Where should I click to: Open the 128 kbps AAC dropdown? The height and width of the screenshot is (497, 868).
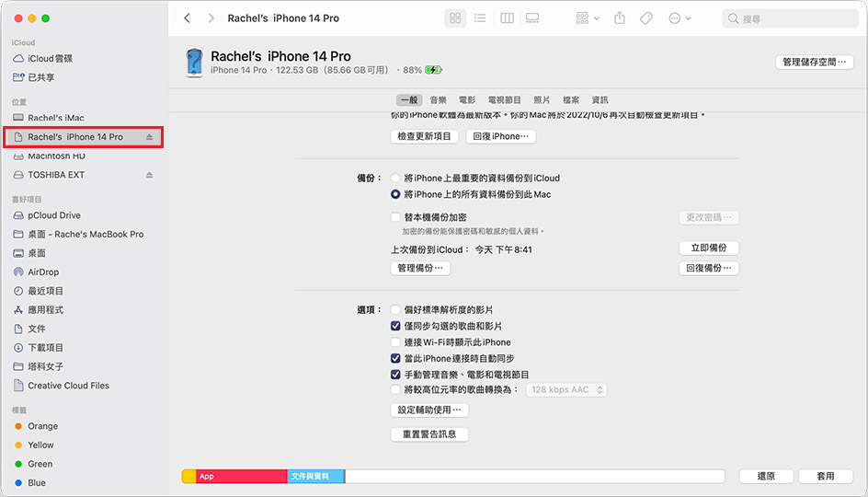click(566, 390)
